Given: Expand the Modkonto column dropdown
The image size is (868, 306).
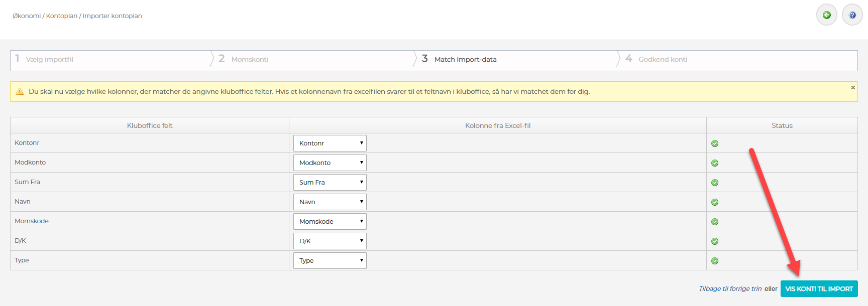Looking at the screenshot, I should [330, 163].
